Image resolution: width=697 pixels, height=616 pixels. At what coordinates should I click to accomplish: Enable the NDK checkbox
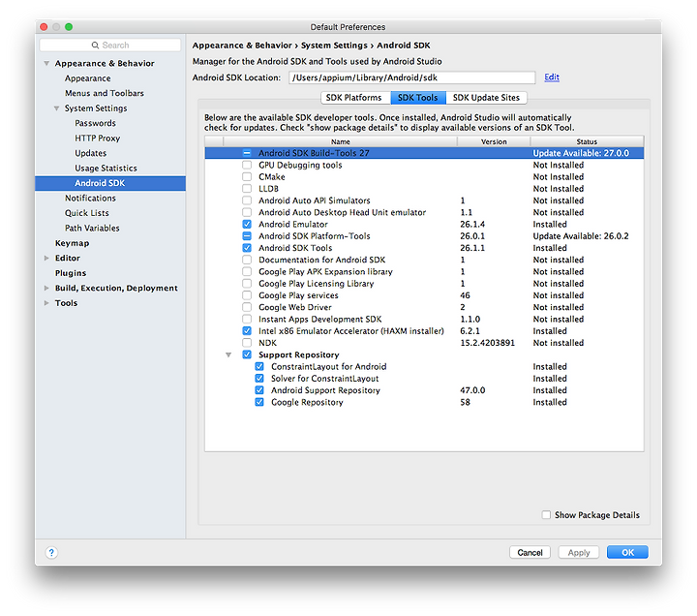pyautogui.click(x=247, y=343)
